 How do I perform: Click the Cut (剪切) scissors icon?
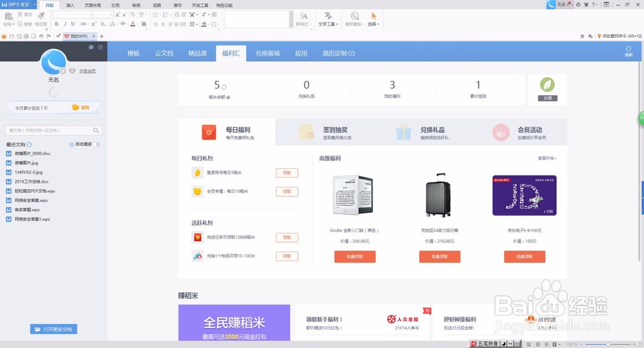click(x=20, y=14)
